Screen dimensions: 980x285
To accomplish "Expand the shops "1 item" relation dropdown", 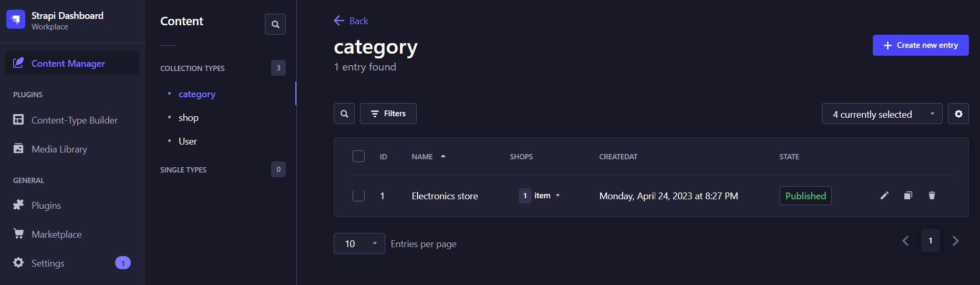I will click(x=540, y=196).
